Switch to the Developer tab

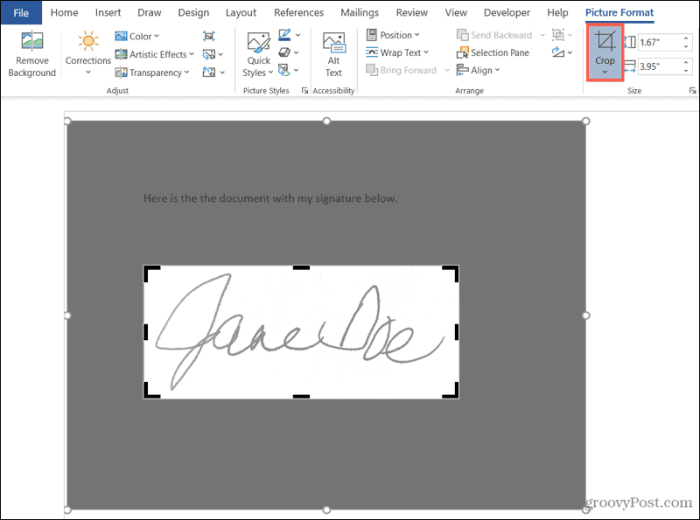pyautogui.click(x=507, y=12)
